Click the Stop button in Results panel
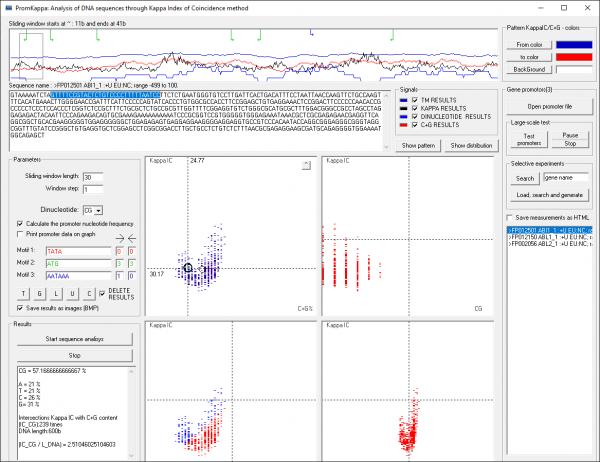Screen dimensions: 600x462 click(x=75, y=356)
